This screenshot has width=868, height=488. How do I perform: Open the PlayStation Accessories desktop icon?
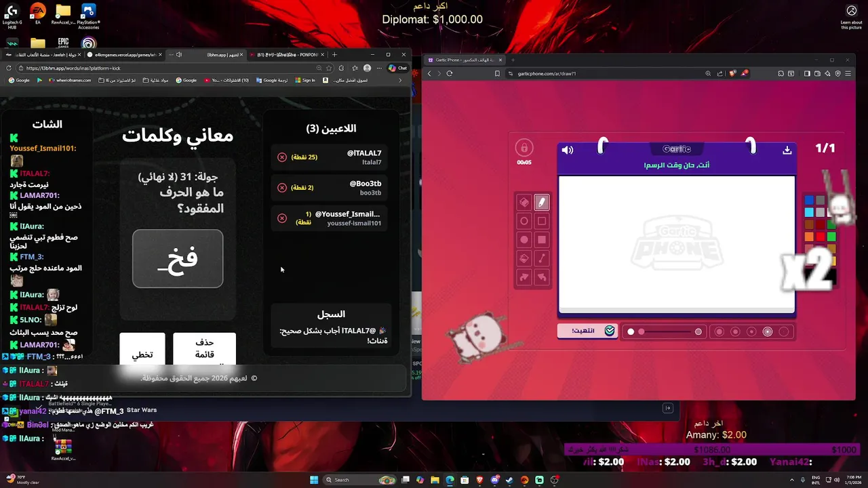(88, 17)
